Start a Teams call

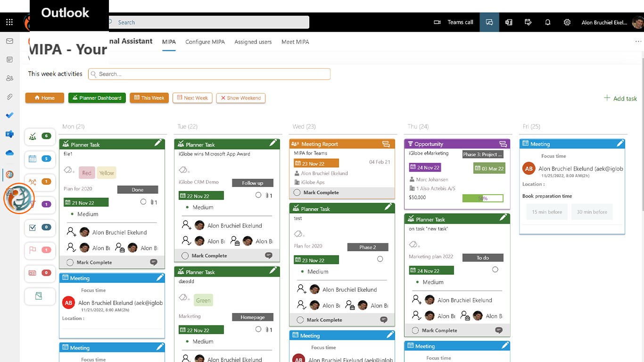coord(453,22)
